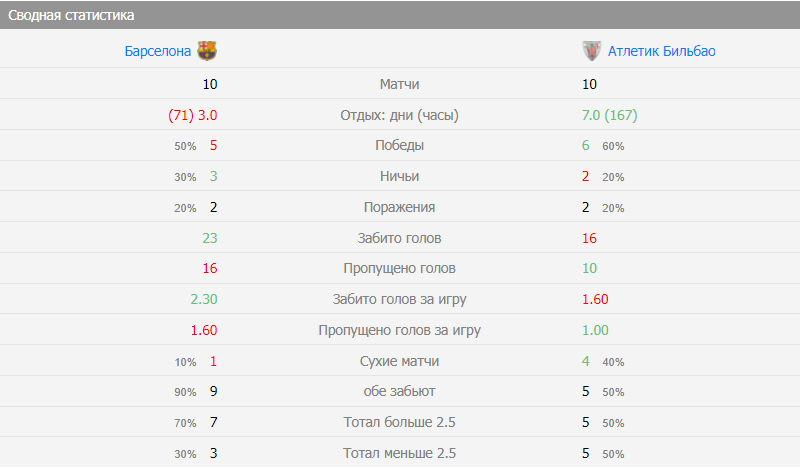Select the Сухие матчи row label

(x=400, y=361)
